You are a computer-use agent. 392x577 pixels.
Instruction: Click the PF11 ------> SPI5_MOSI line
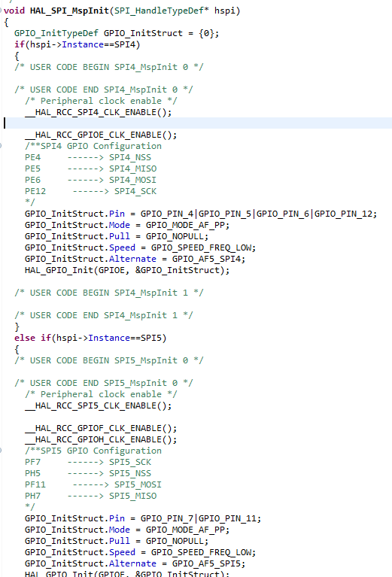click(93, 484)
